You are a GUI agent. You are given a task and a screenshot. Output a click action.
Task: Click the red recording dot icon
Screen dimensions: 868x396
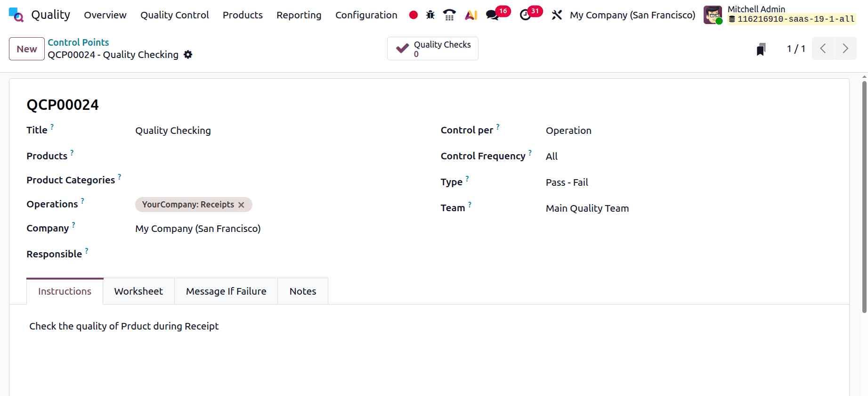(414, 15)
